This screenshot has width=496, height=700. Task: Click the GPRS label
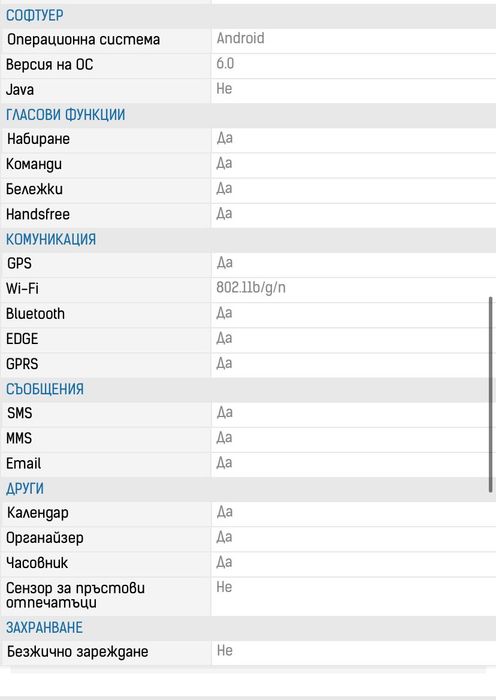22,364
